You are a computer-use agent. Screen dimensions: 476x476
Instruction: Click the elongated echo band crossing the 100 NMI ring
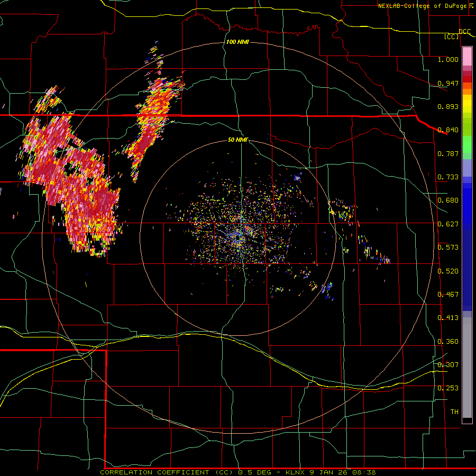tap(152, 122)
